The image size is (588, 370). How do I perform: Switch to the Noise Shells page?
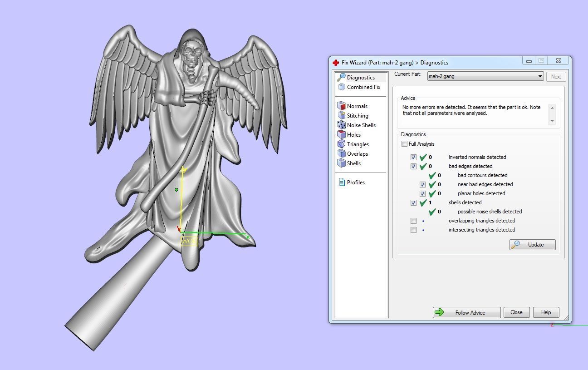[361, 125]
